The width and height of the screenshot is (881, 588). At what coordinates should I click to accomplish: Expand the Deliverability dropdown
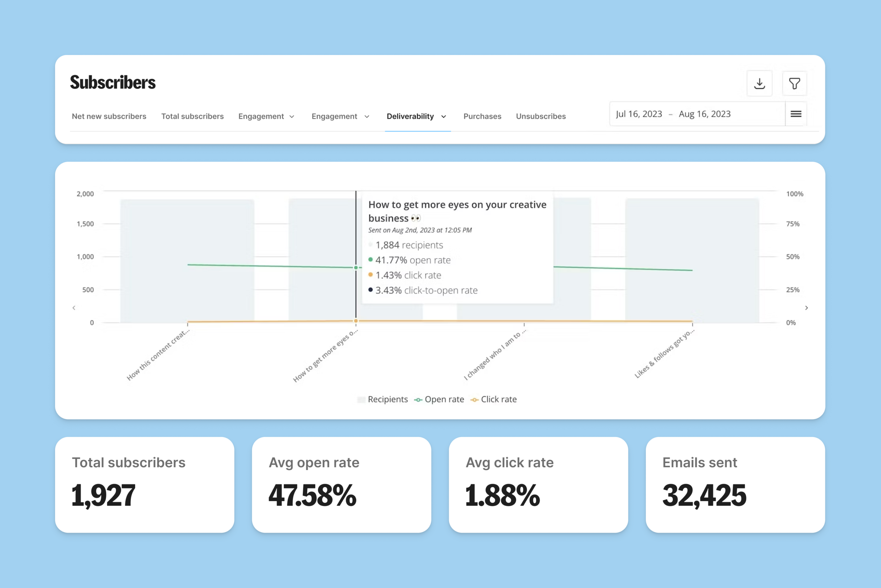tap(416, 116)
